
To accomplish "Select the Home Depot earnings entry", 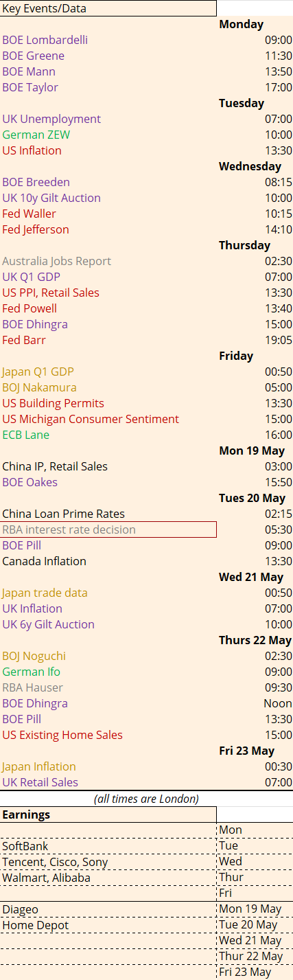I will pyautogui.click(x=36, y=925).
